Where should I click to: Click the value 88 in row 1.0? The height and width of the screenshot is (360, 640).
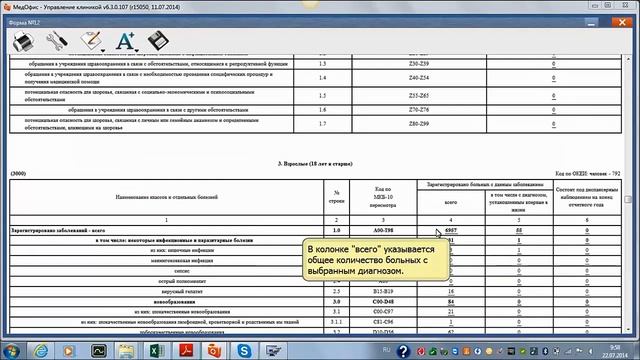tap(519, 230)
